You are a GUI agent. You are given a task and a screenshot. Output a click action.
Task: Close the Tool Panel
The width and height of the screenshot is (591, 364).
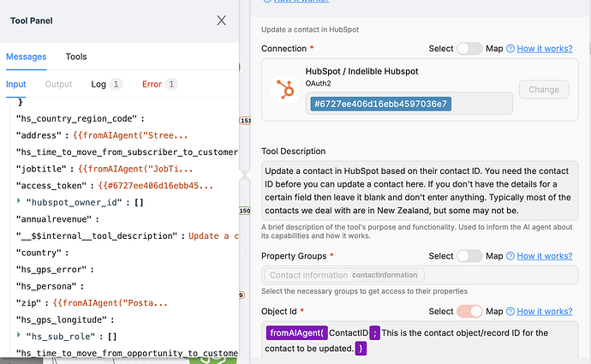[221, 21]
